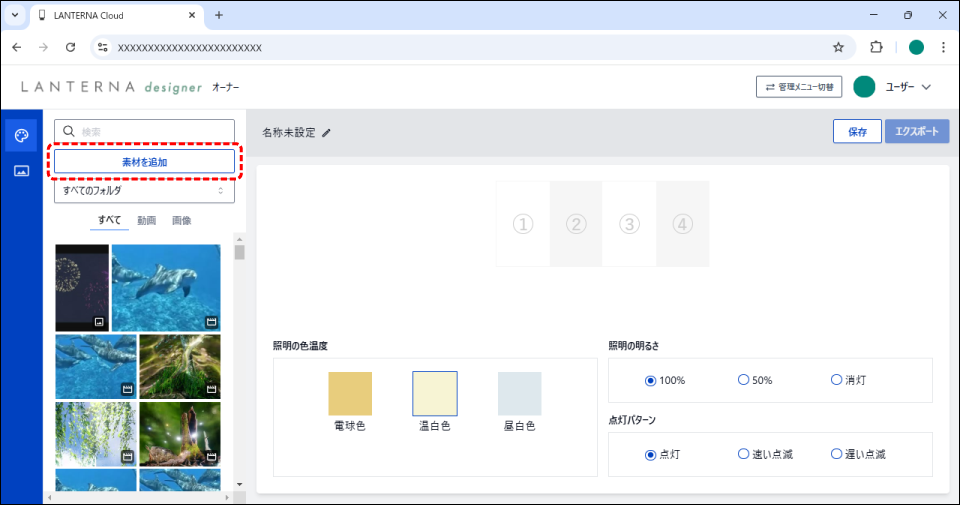Open the palette design icon in sidebar
The image size is (960, 505).
point(21,135)
